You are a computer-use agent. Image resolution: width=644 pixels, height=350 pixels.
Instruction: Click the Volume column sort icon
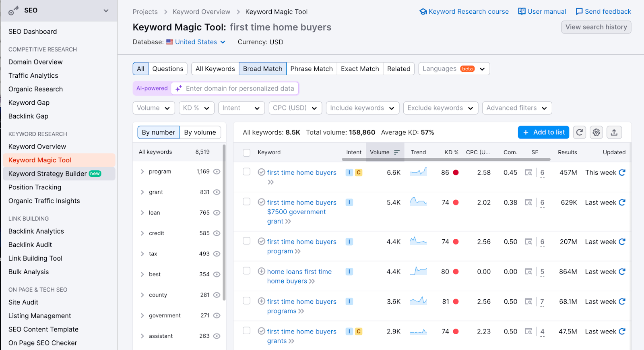(x=396, y=152)
